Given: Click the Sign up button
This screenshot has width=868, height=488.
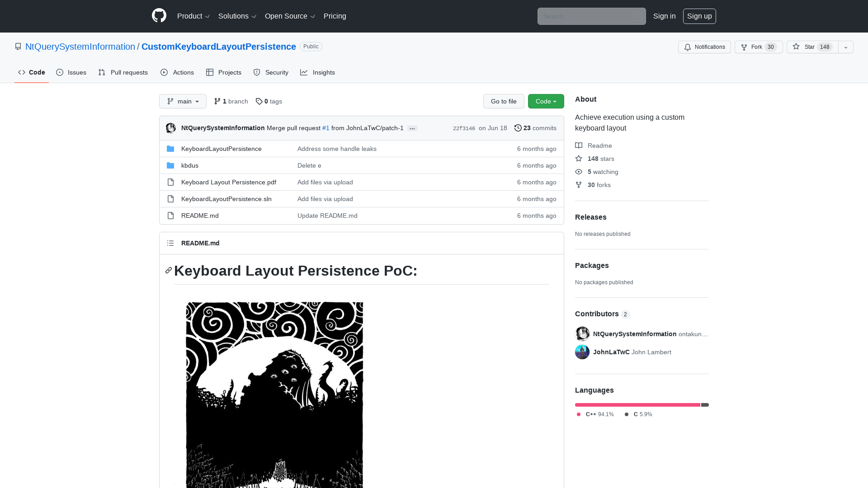Looking at the screenshot, I should [x=699, y=16].
